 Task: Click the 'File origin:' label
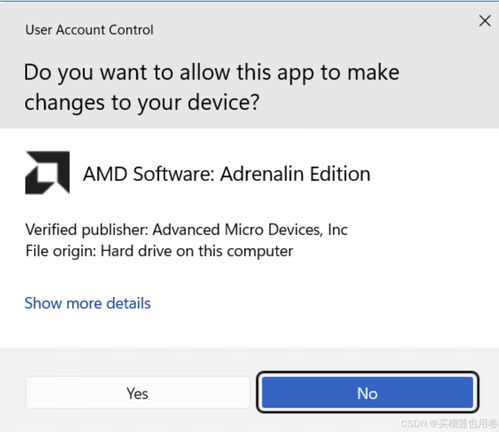pos(61,251)
